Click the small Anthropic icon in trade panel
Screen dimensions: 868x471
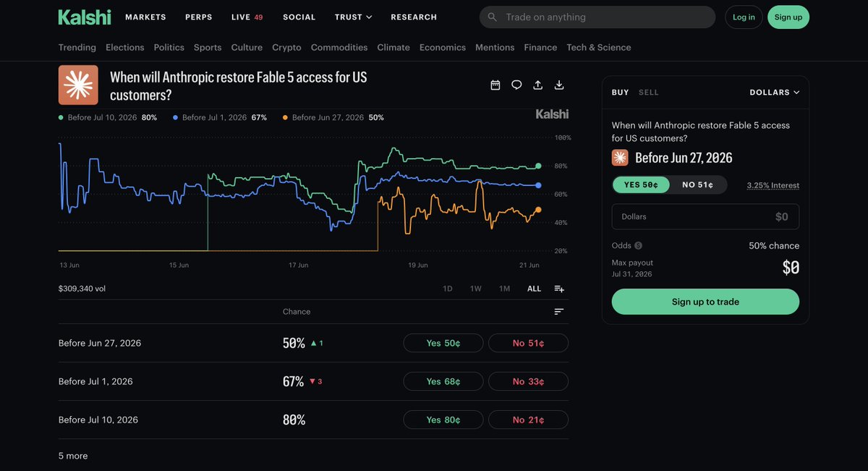tap(620, 158)
